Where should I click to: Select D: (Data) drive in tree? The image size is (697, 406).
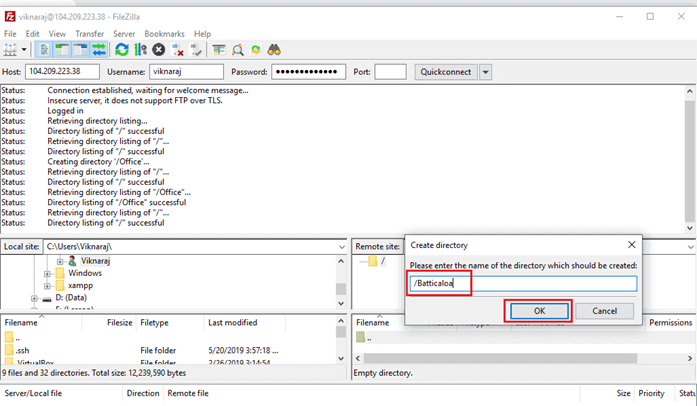[71, 297]
